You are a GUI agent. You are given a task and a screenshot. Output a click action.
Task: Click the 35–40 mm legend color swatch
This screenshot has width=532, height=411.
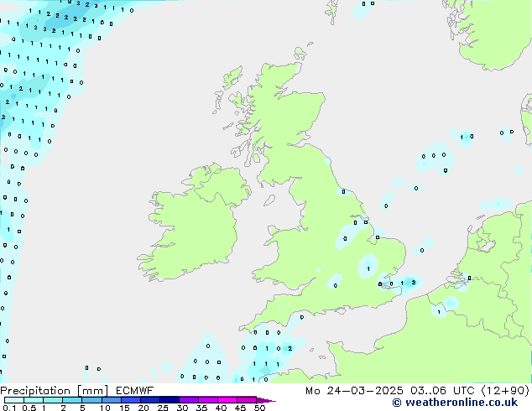coord(208,400)
